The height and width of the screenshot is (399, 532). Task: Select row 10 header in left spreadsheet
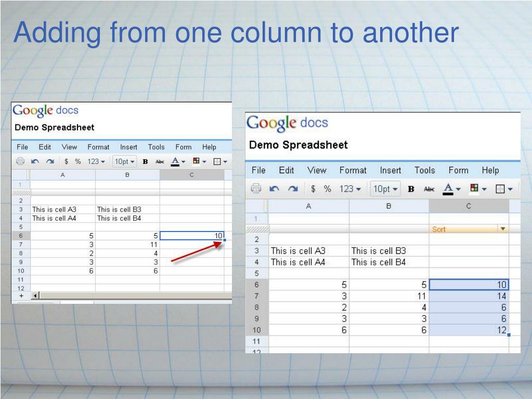[x=21, y=271]
